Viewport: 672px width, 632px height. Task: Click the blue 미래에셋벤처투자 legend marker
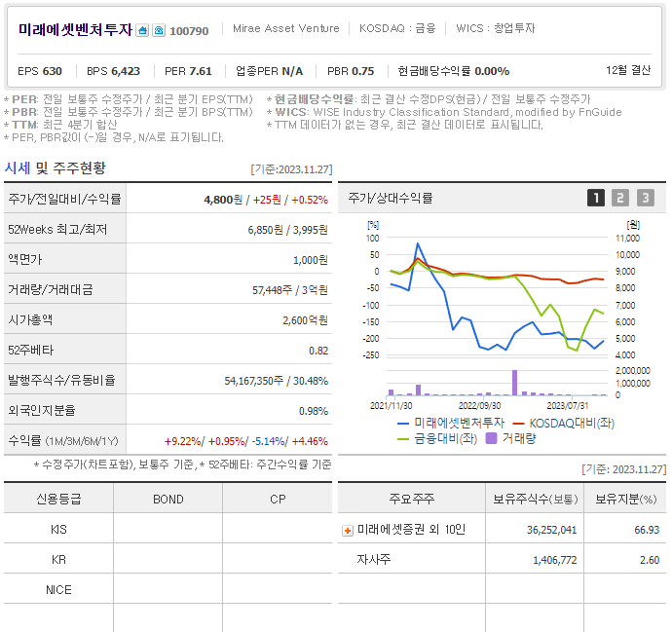[x=403, y=424]
